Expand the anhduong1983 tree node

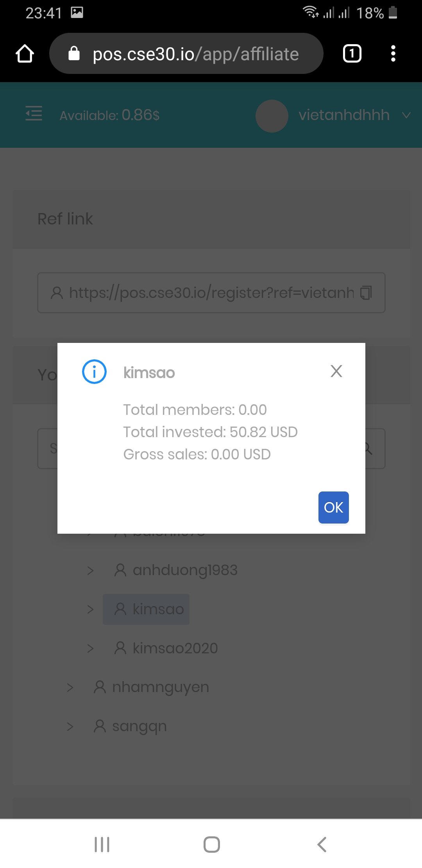pyautogui.click(x=90, y=570)
